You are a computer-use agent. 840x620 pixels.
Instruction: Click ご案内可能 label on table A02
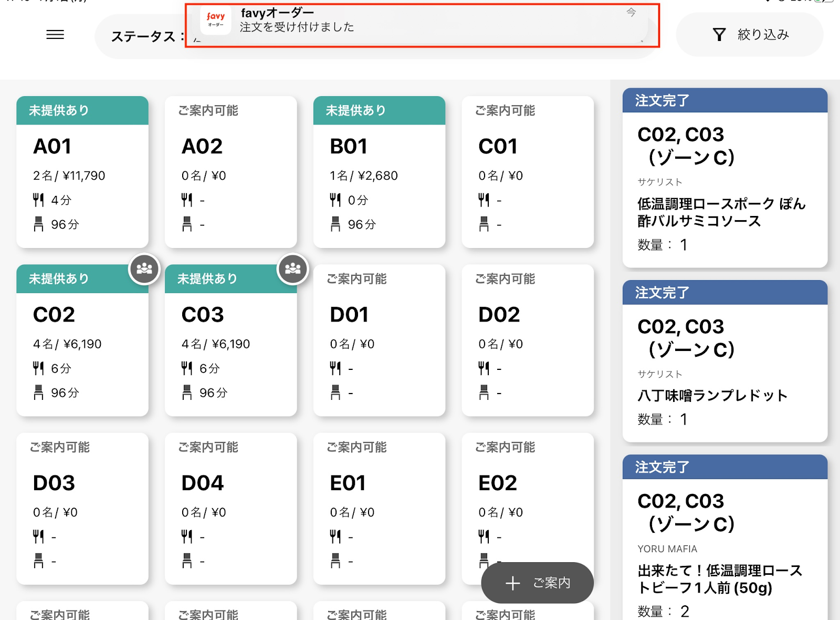208,110
